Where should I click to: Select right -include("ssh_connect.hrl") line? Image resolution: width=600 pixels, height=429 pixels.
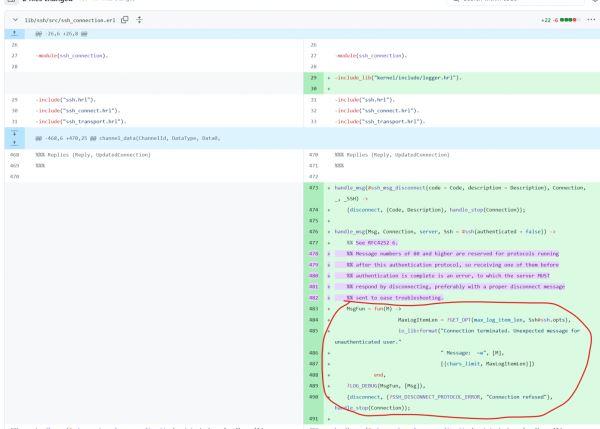tap(377, 111)
